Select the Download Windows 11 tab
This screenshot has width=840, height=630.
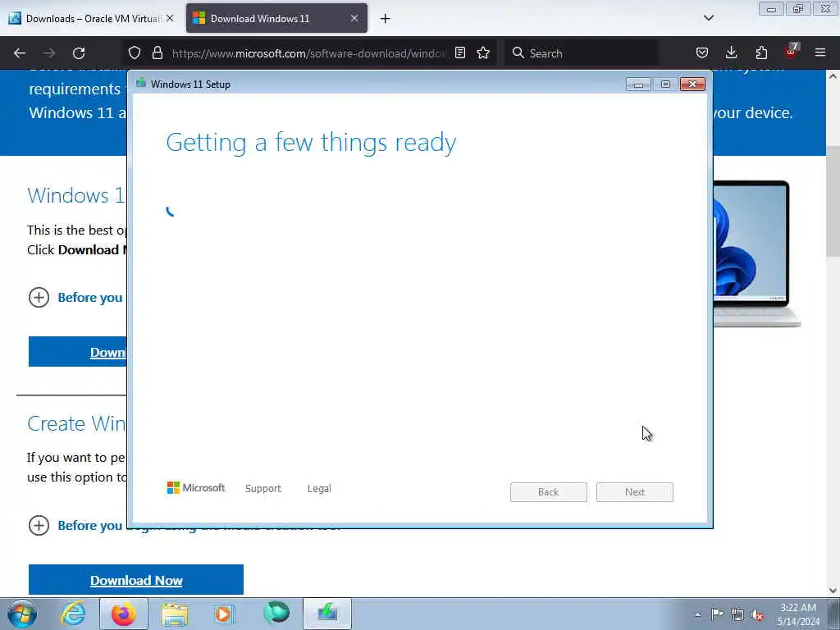pyautogui.click(x=276, y=18)
